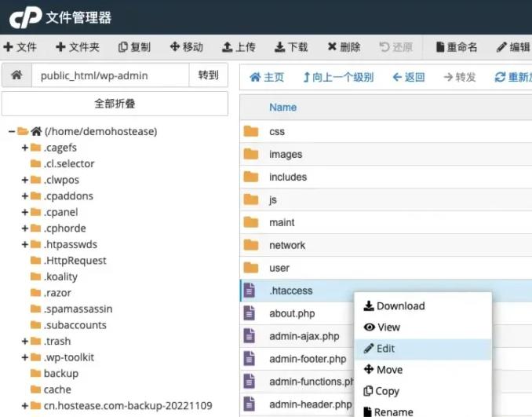Click the images folder icon
Image resolution: width=532 pixels, height=417 pixels.
pyautogui.click(x=251, y=154)
